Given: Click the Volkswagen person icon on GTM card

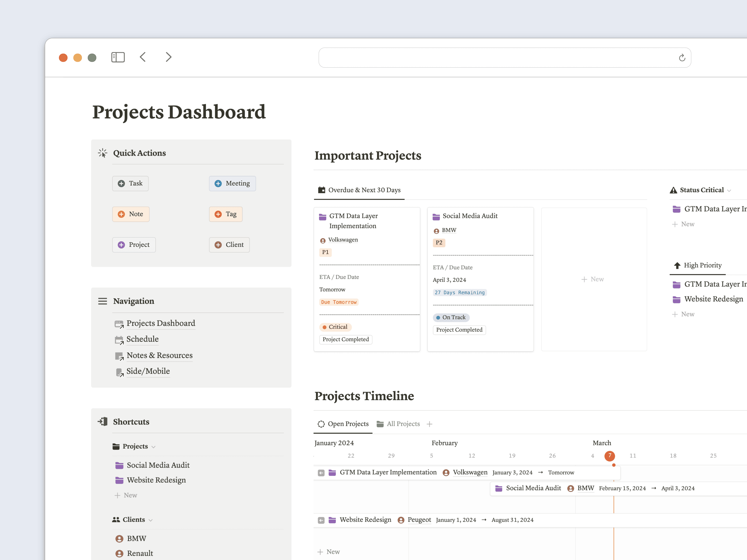Looking at the screenshot, I should [323, 240].
